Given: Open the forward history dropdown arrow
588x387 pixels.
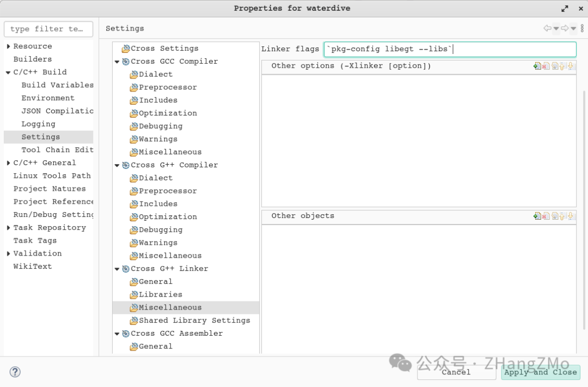Looking at the screenshot, I should [573, 28].
